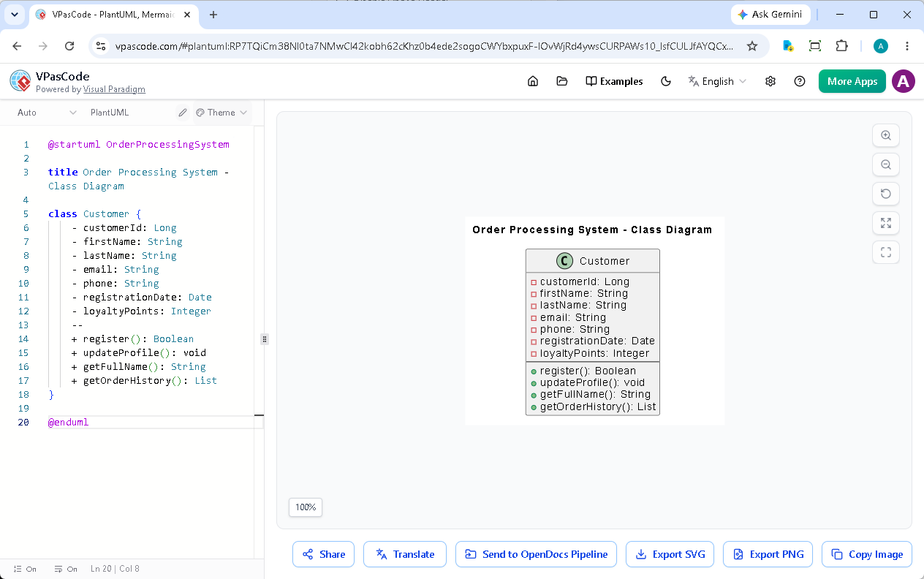924x579 pixels.
Task: Bookmark this page with star icon
Action: coord(752,46)
